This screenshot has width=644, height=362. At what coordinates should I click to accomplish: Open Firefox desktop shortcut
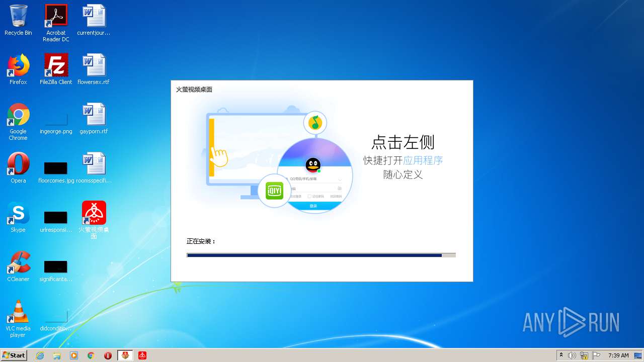click(x=18, y=69)
